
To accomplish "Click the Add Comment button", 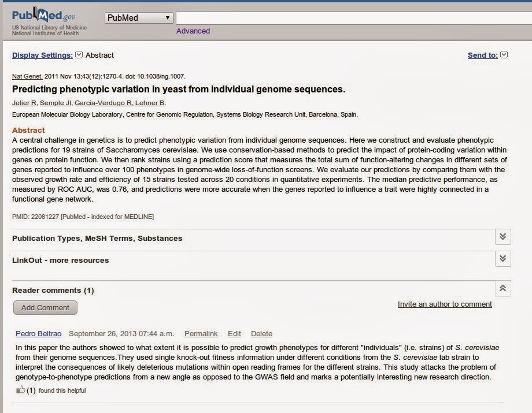I will point(45,308).
